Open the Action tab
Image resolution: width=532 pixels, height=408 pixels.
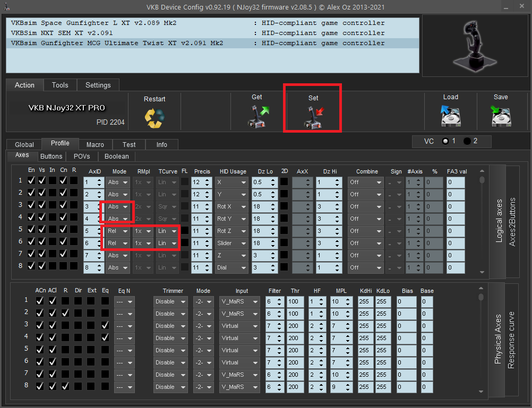pyautogui.click(x=24, y=85)
